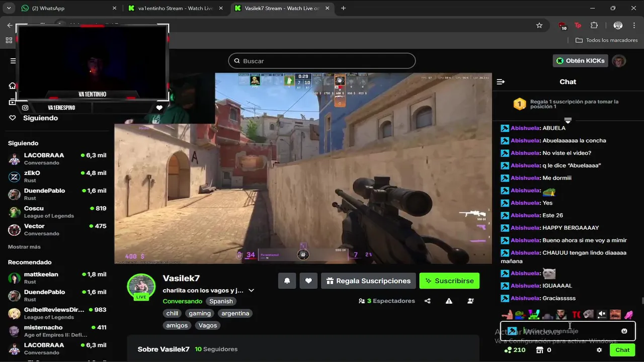Open Chrome three-dot menu
Viewport: 644px width, 362px height.
[633, 25]
